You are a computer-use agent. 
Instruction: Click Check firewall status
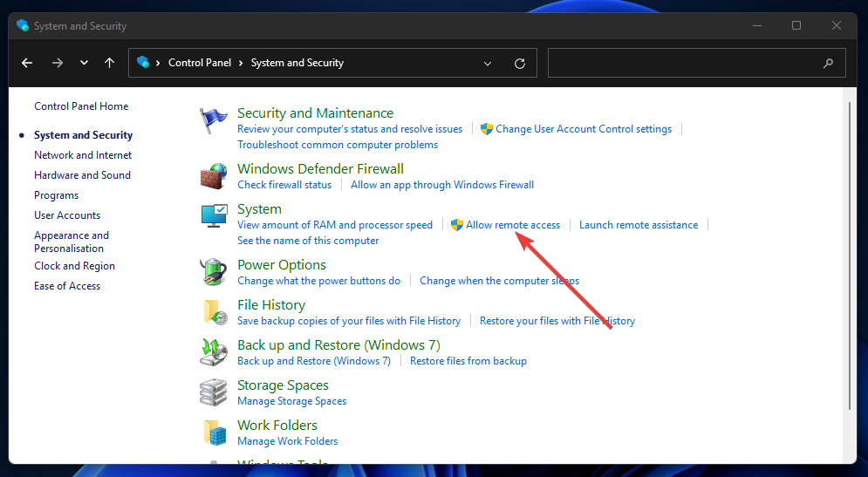pyautogui.click(x=284, y=185)
